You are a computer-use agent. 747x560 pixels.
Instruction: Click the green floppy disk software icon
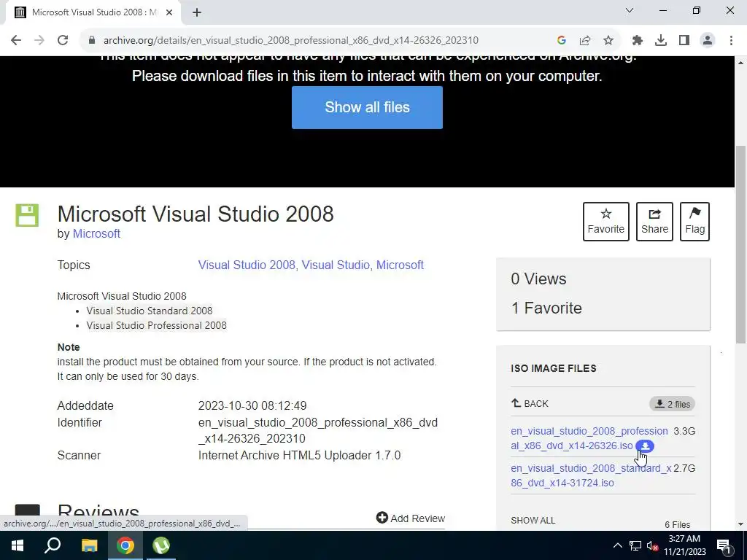pos(27,215)
